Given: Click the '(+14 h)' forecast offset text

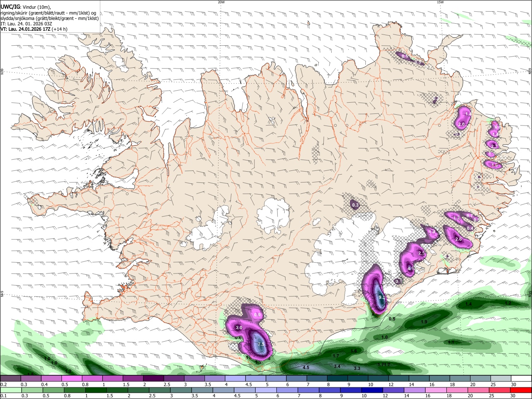Looking at the screenshot, I should (x=60, y=29).
